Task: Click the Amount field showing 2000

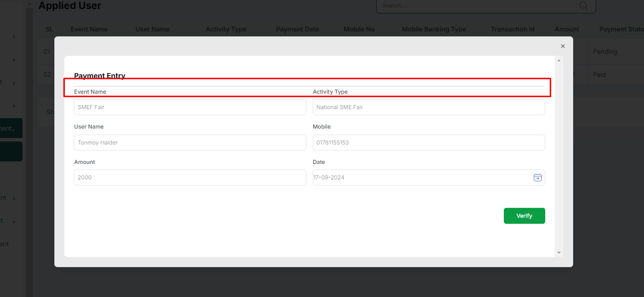Action: (190, 177)
